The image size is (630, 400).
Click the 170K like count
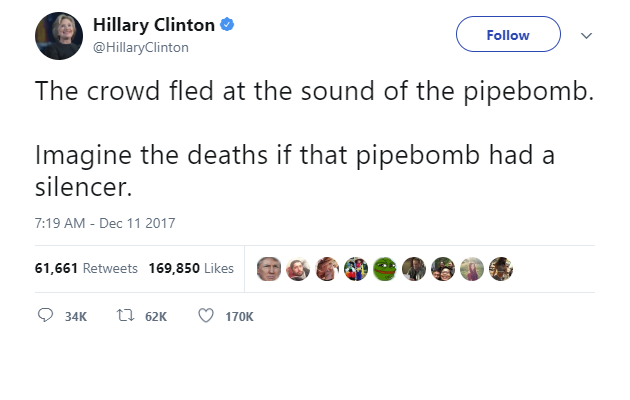[240, 317]
